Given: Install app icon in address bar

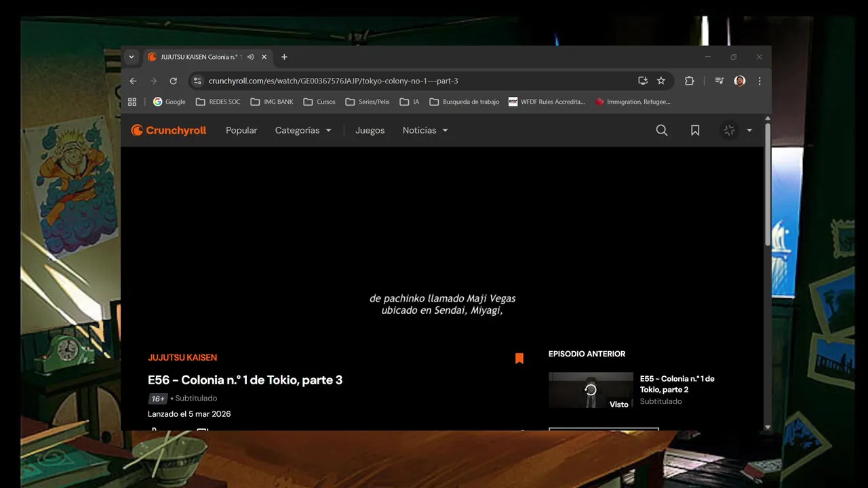Looking at the screenshot, I should [643, 81].
